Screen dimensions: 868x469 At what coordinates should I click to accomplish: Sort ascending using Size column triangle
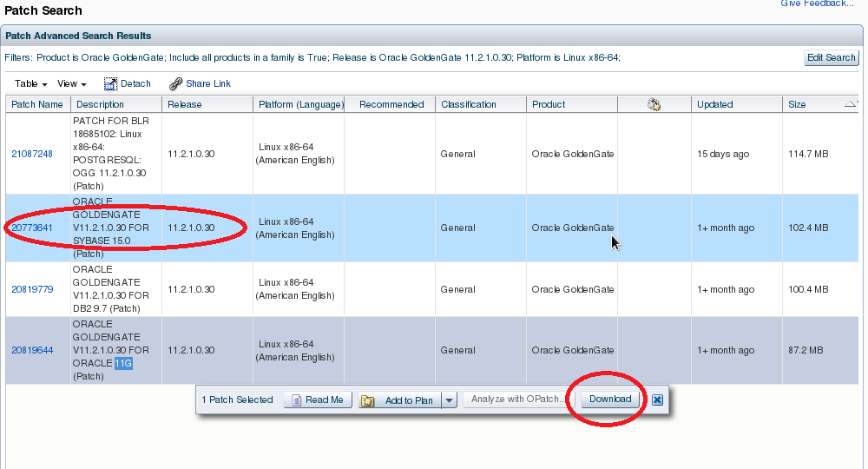tap(852, 104)
